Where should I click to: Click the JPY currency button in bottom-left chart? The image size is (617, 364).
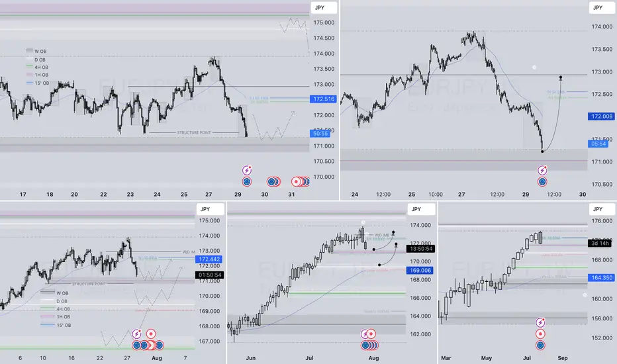click(210, 209)
